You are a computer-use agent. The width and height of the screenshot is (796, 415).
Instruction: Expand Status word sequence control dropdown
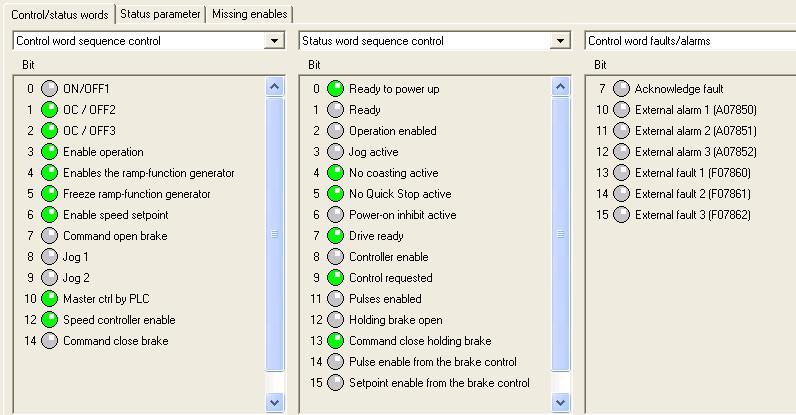pos(561,41)
